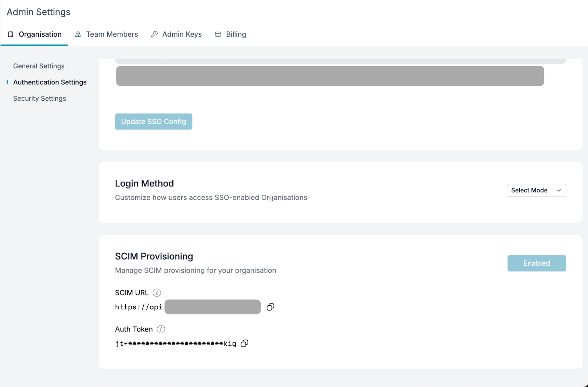Open the Select Mode dropdown
Image resolution: width=588 pixels, height=387 pixels.
536,190
